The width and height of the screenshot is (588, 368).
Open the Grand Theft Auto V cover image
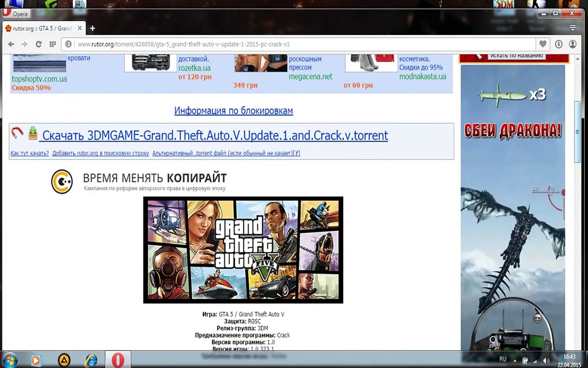click(243, 250)
